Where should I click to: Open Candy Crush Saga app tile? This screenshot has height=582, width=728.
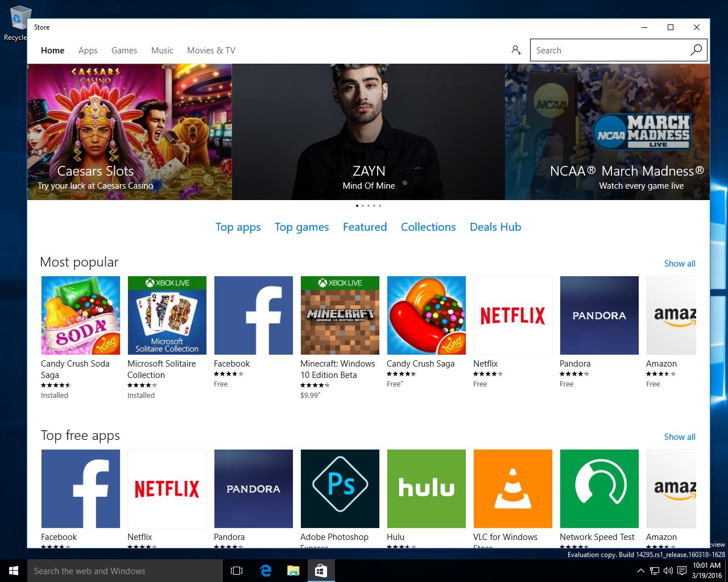pos(427,315)
